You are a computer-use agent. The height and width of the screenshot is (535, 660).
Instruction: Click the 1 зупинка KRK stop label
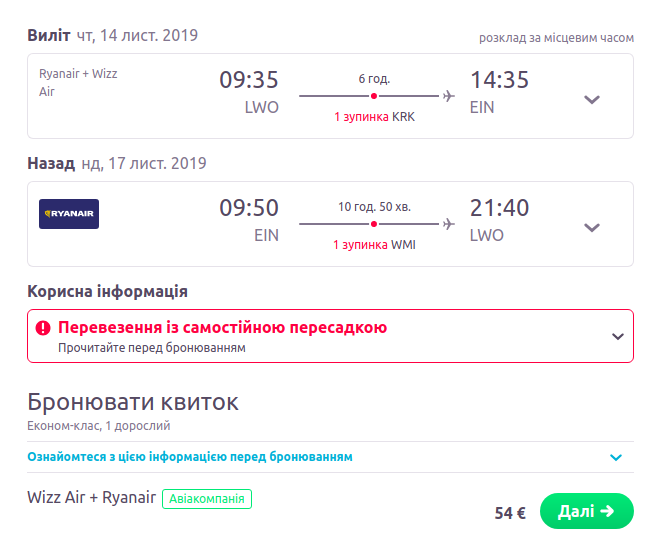coord(374,117)
